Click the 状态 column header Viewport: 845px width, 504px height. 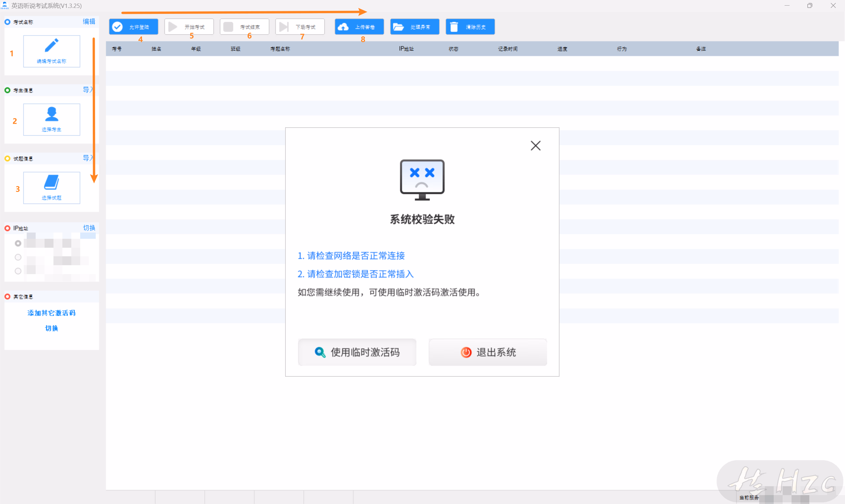click(x=453, y=49)
